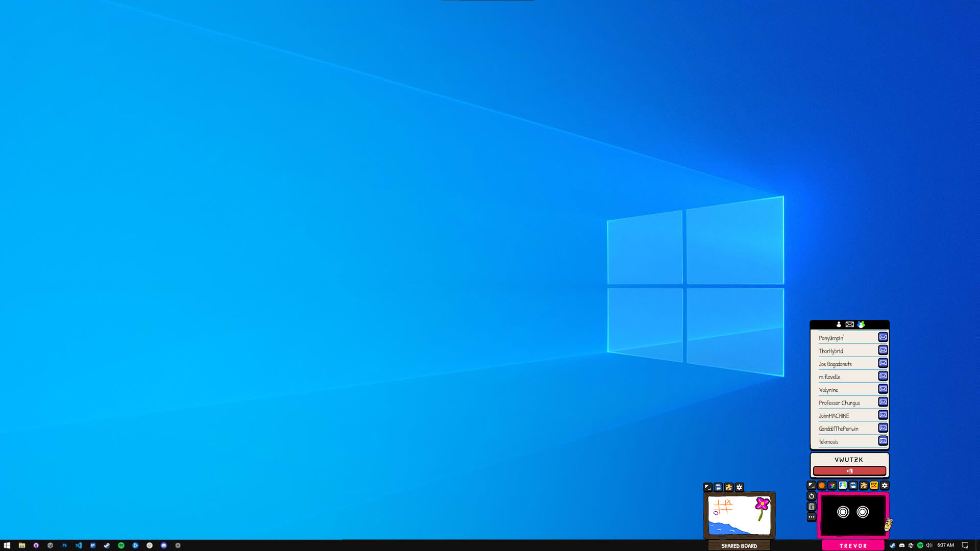The width and height of the screenshot is (980, 551).
Task: Open the rainbow color wheel picker
Action: pyautogui.click(x=832, y=486)
